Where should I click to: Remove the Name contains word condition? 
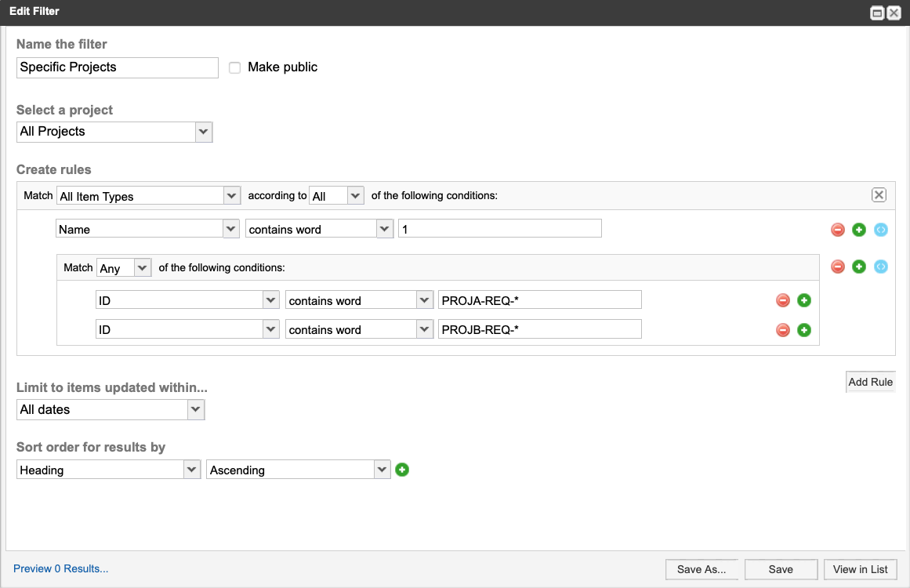pyautogui.click(x=837, y=230)
